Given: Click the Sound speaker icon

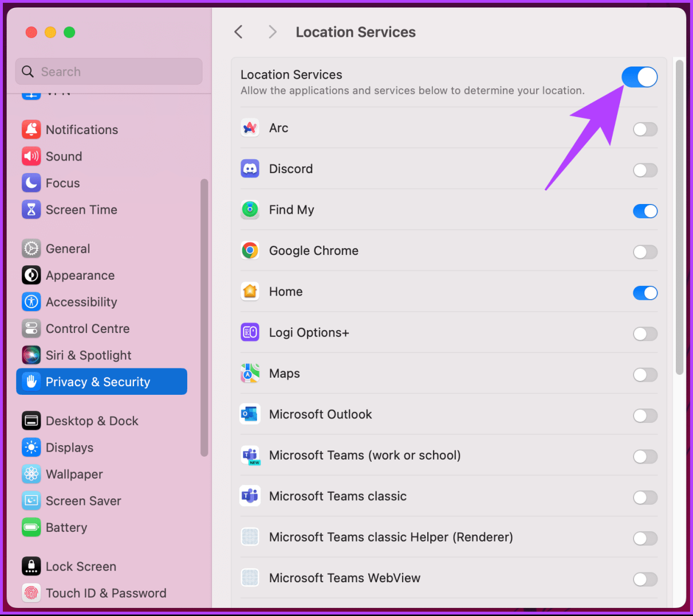Looking at the screenshot, I should (31, 156).
